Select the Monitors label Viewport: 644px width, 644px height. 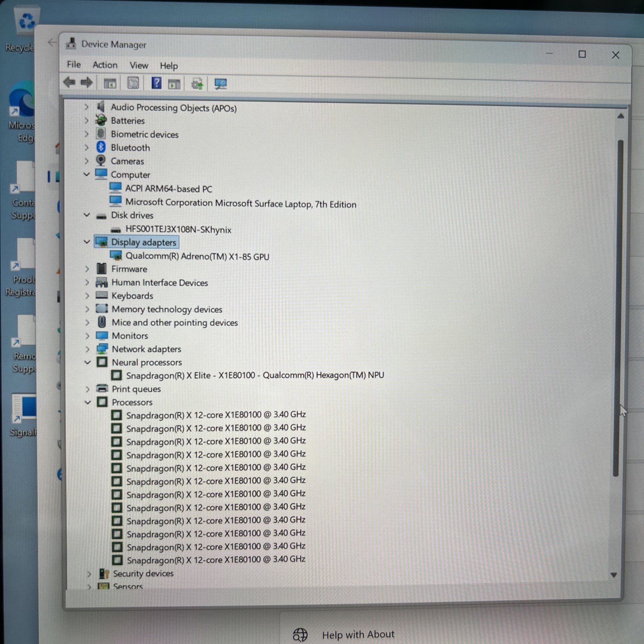pos(130,336)
